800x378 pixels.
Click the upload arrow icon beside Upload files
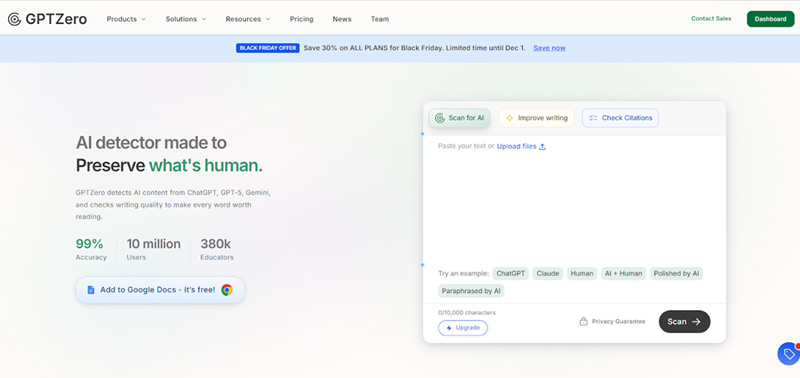click(542, 147)
